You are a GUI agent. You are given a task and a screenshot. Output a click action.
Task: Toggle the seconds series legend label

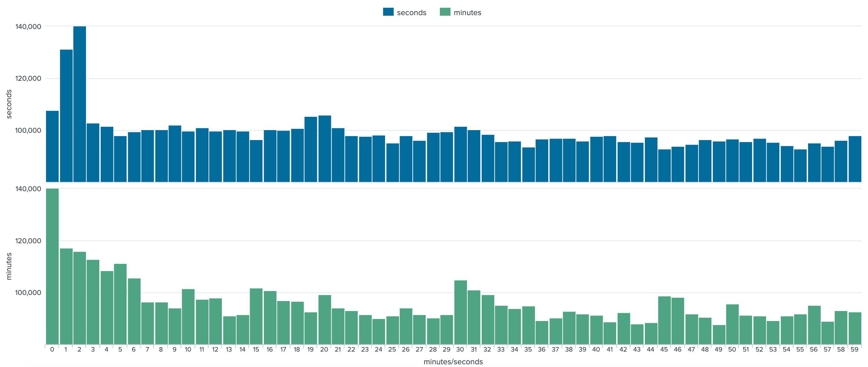click(x=411, y=13)
